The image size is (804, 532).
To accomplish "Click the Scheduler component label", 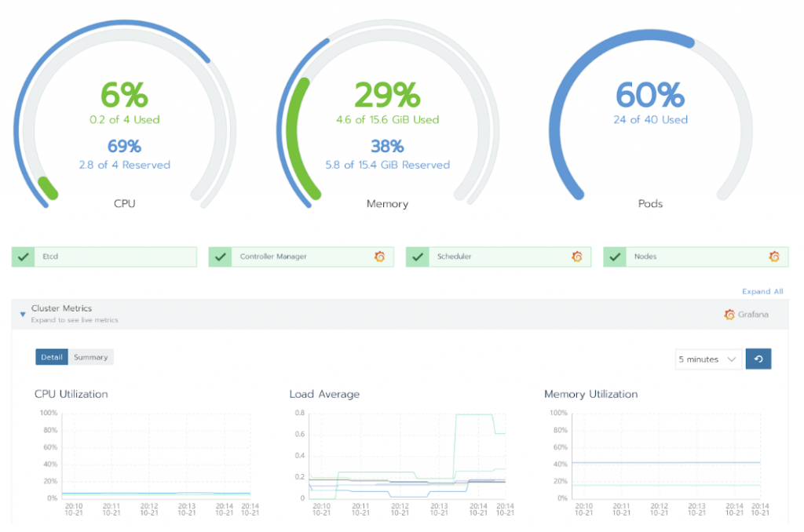I will click(x=455, y=257).
